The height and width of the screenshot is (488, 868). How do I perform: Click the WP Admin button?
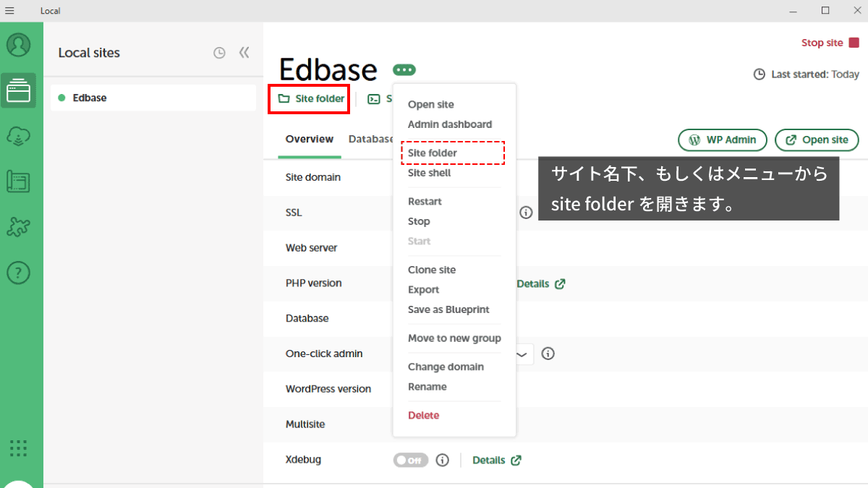click(x=721, y=140)
